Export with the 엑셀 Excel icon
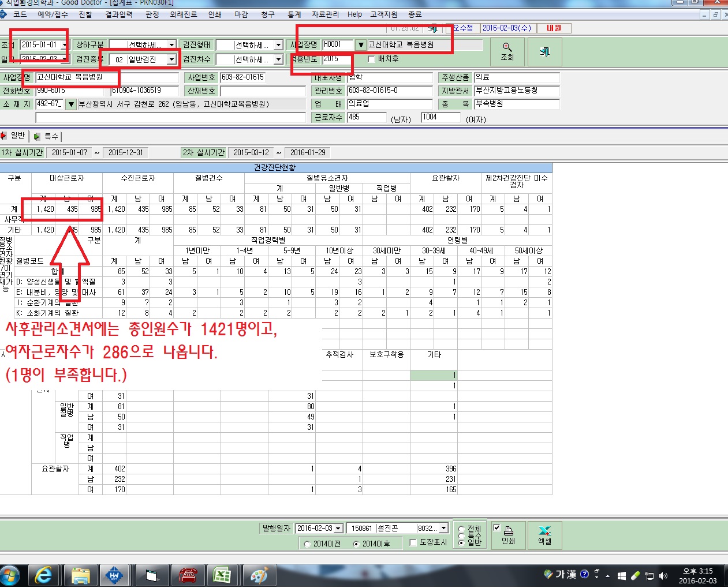The image size is (728, 588). 544,535
